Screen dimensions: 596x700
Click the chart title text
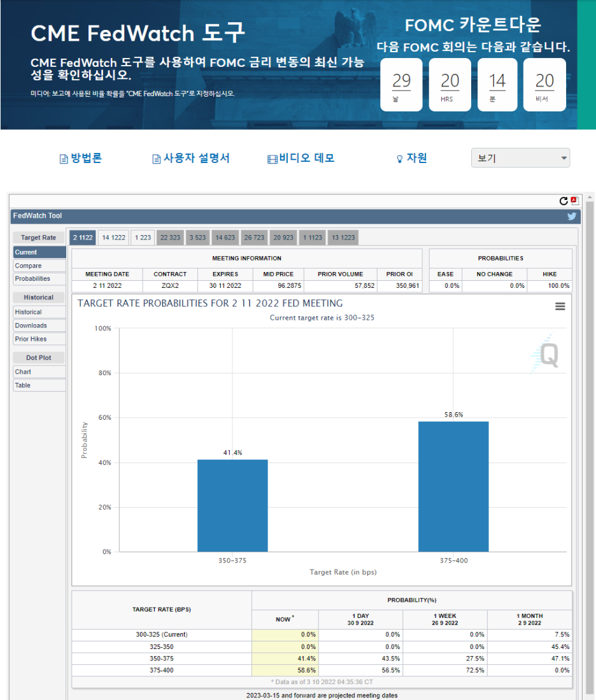pos(210,303)
